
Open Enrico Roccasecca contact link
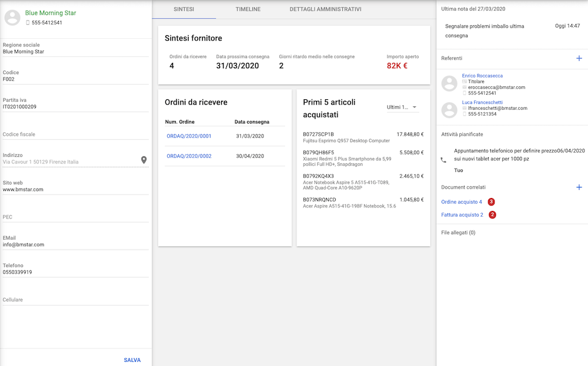pos(482,76)
